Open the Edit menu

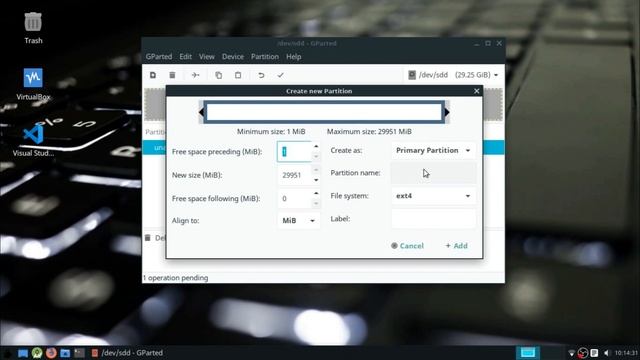point(185,57)
